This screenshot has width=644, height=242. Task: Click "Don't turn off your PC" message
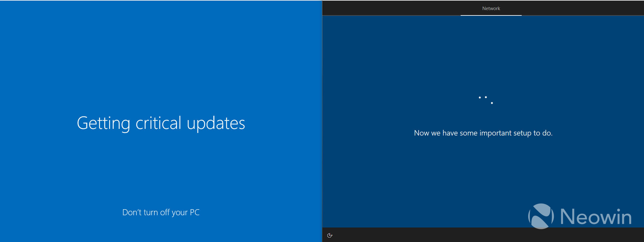(161, 212)
